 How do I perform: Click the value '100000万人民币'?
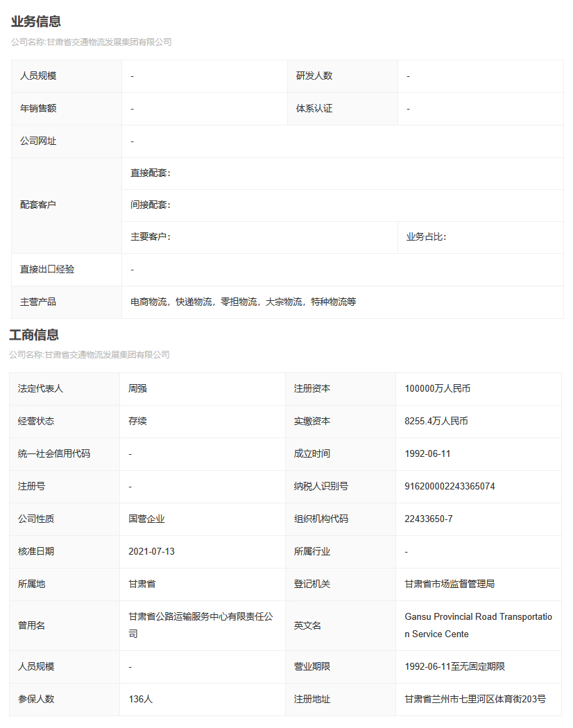coord(437,388)
